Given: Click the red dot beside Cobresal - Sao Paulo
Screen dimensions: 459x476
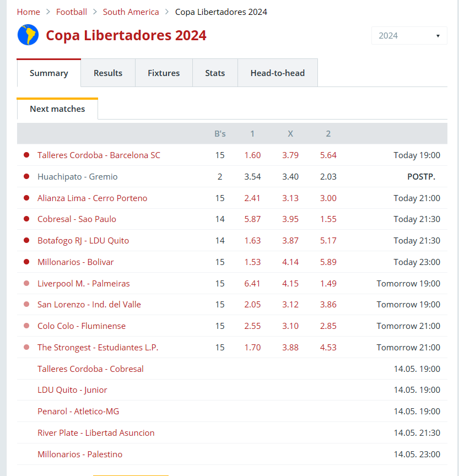Looking at the screenshot, I should 26,219.
